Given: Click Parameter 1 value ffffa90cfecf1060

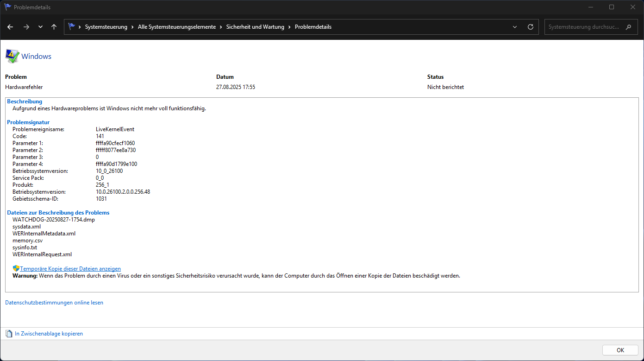Looking at the screenshot, I should point(115,143).
